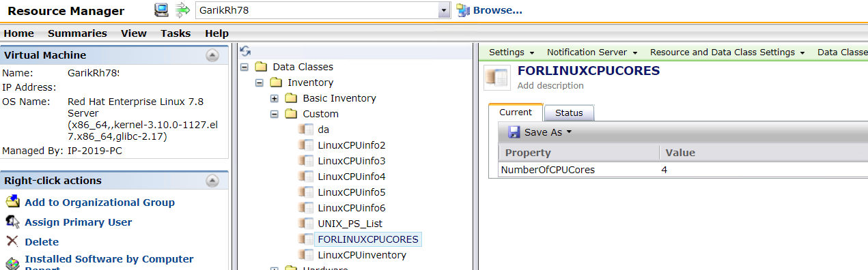This screenshot has width=868, height=270.
Task: Click the computer resource icon beside address box
Action: [162, 10]
